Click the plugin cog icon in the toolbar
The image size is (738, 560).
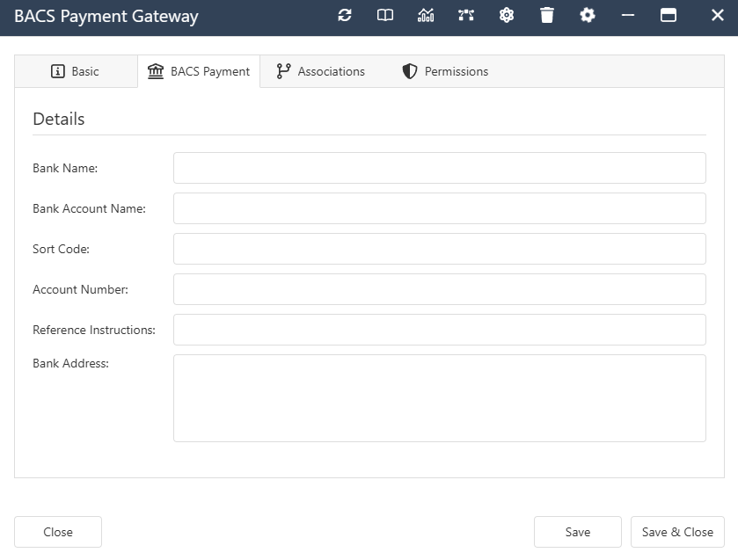click(506, 15)
